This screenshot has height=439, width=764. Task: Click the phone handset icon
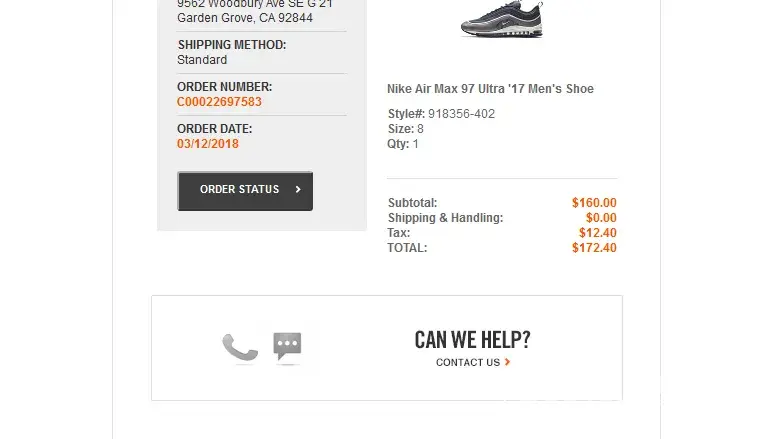pos(240,348)
